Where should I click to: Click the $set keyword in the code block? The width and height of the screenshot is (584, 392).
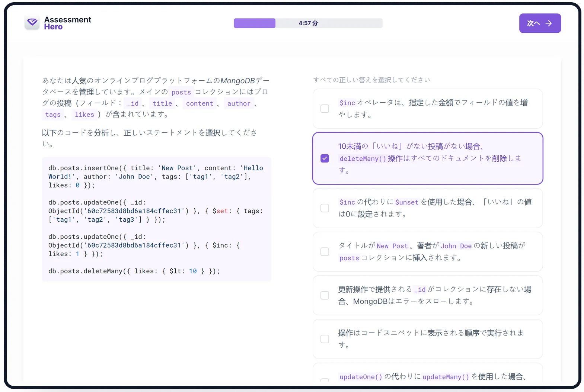220,211
